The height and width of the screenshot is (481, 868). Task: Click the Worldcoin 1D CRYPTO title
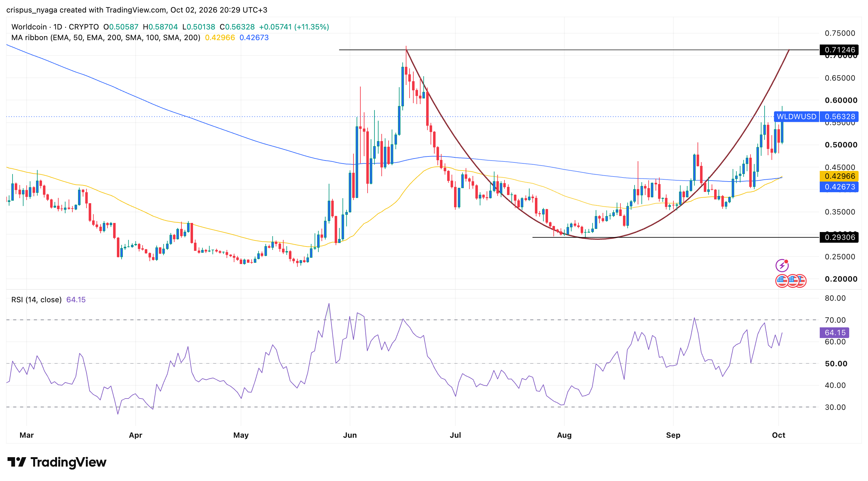[x=55, y=27]
